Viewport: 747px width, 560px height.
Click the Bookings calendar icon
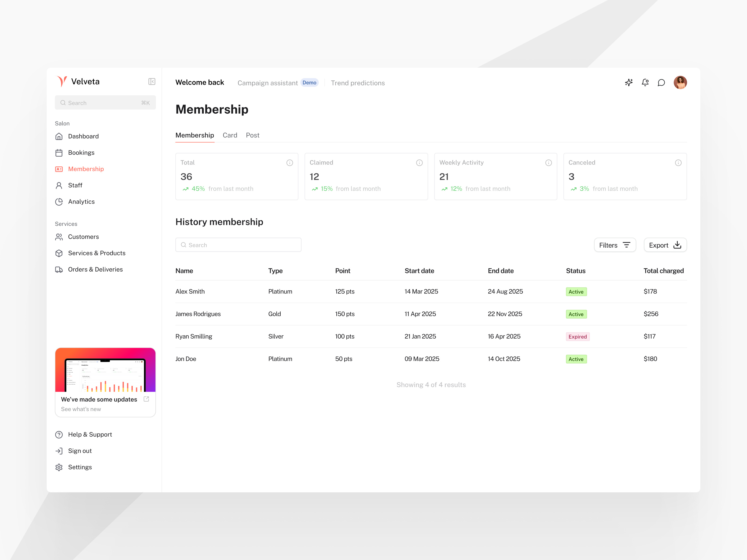(x=59, y=153)
